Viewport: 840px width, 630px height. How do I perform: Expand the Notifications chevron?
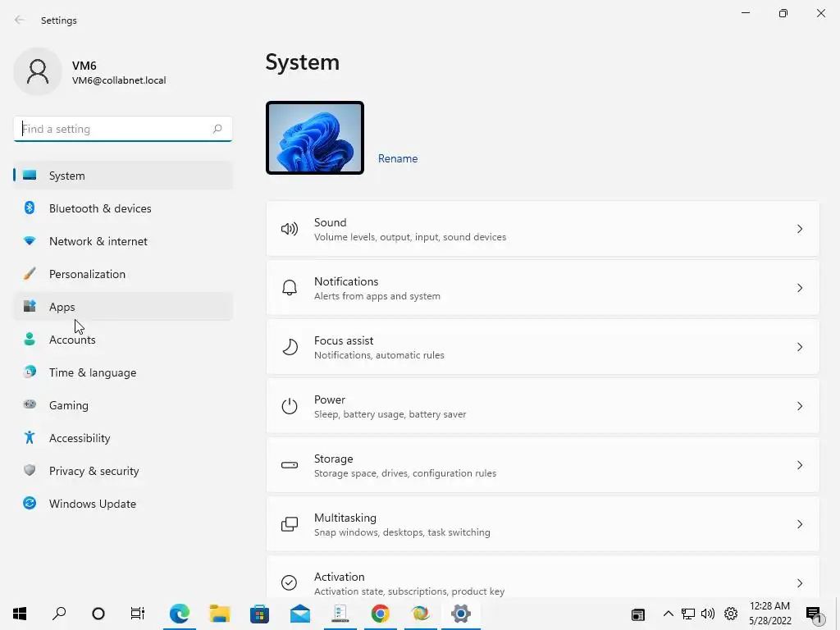point(799,288)
